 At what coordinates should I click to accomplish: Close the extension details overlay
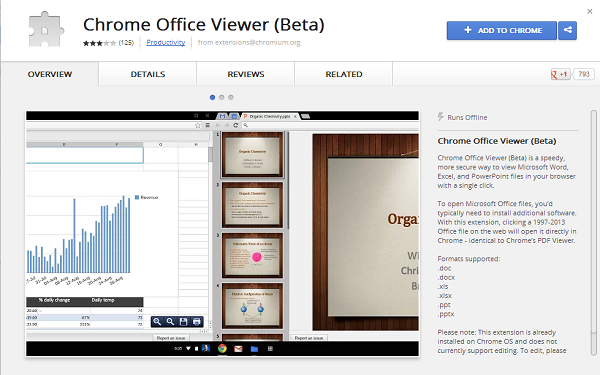point(590,11)
